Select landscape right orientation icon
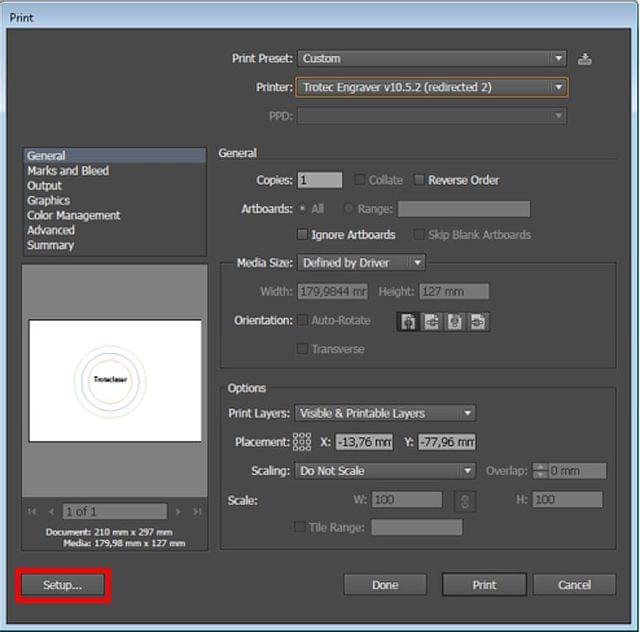The width and height of the screenshot is (640, 632). tap(478, 322)
